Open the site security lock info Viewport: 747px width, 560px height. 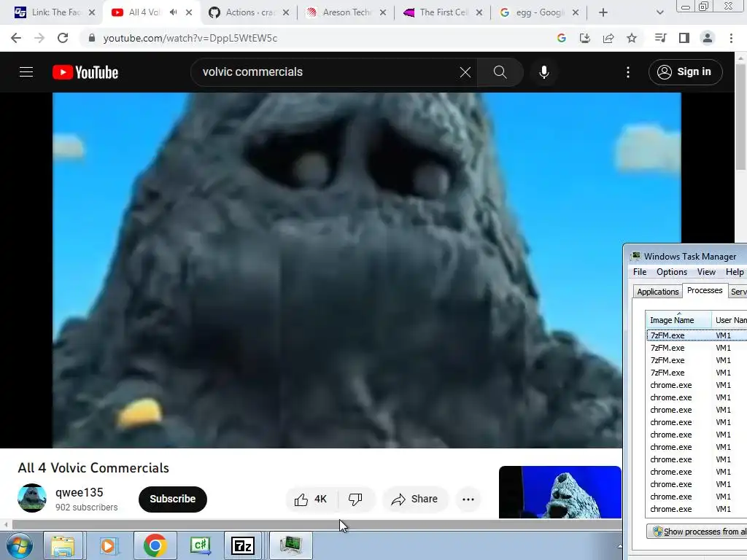pyautogui.click(x=92, y=38)
